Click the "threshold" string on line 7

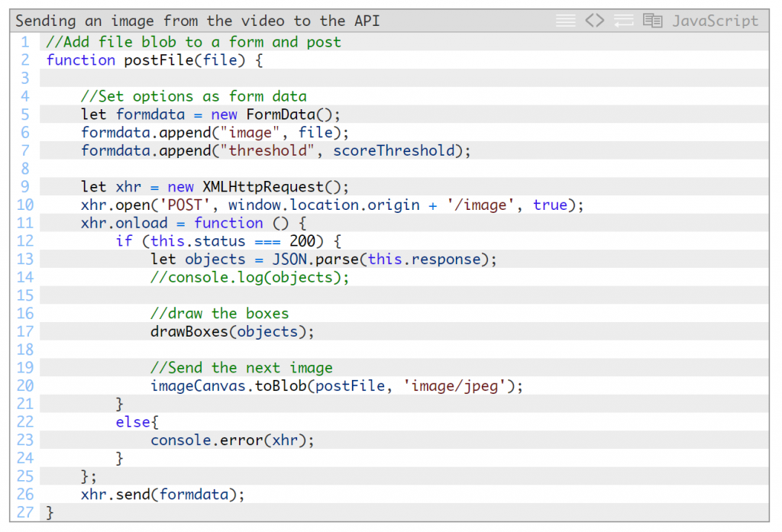coord(267,150)
